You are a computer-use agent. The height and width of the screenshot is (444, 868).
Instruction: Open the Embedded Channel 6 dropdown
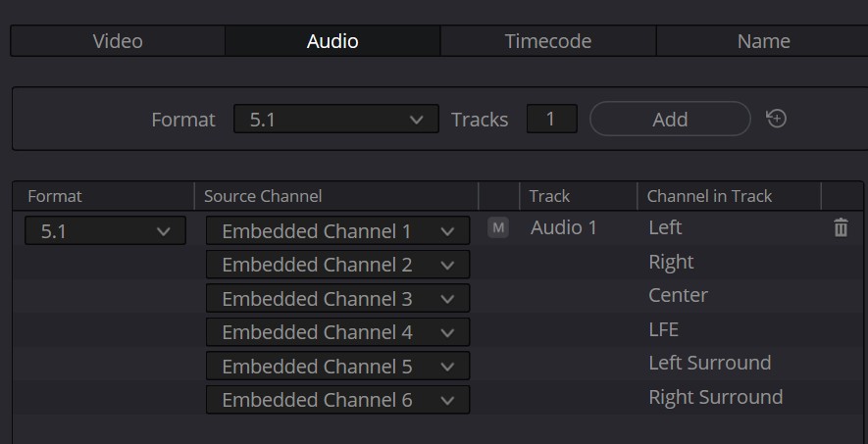pyautogui.click(x=337, y=399)
